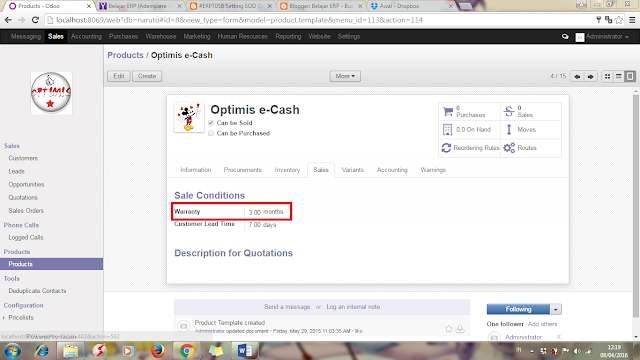
Task: Open Quotations in the sidebar
Action: click(x=23, y=198)
